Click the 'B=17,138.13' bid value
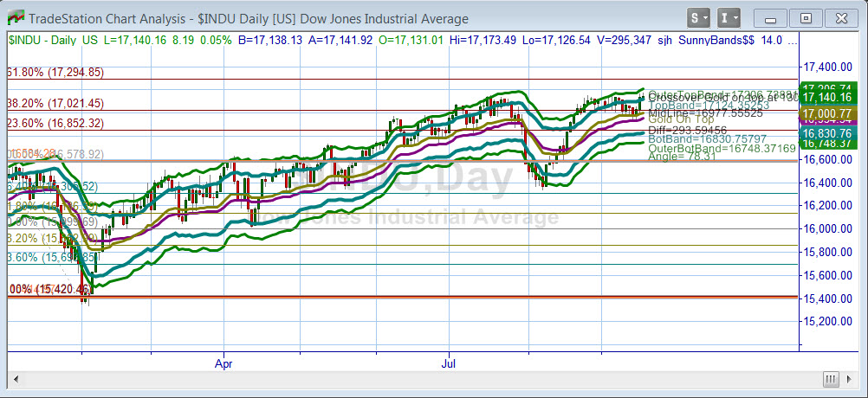 [x=270, y=41]
